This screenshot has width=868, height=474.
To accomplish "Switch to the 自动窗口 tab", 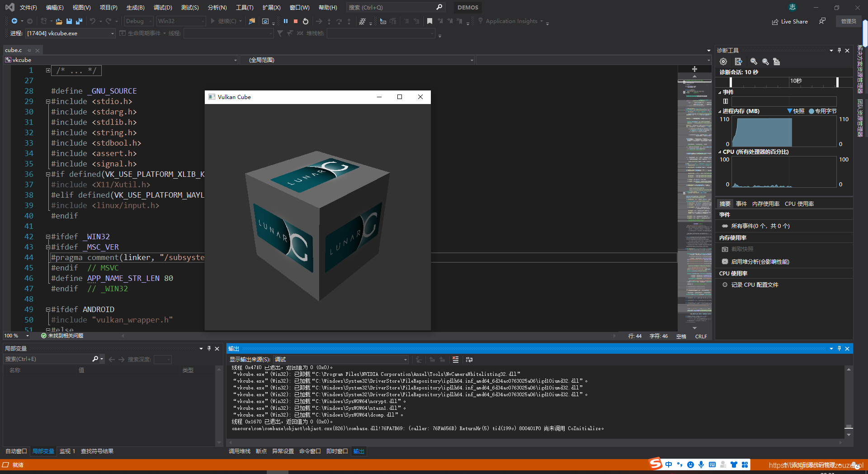I will (x=16, y=451).
